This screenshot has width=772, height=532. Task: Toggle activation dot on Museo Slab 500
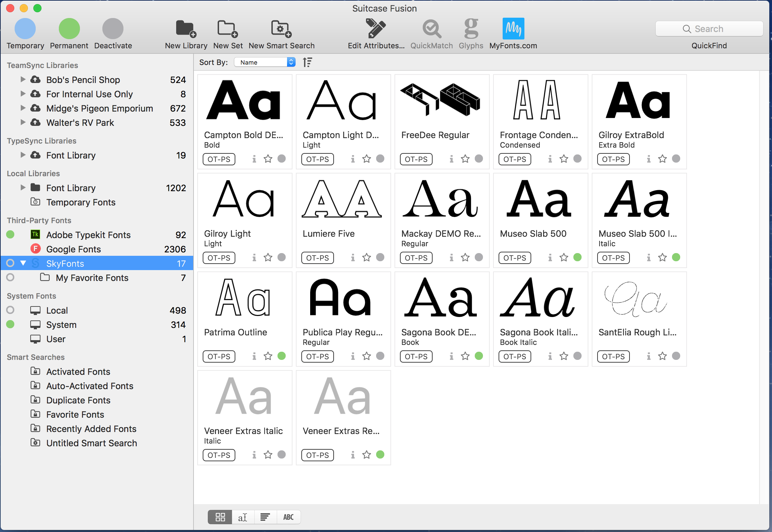click(x=577, y=257)
